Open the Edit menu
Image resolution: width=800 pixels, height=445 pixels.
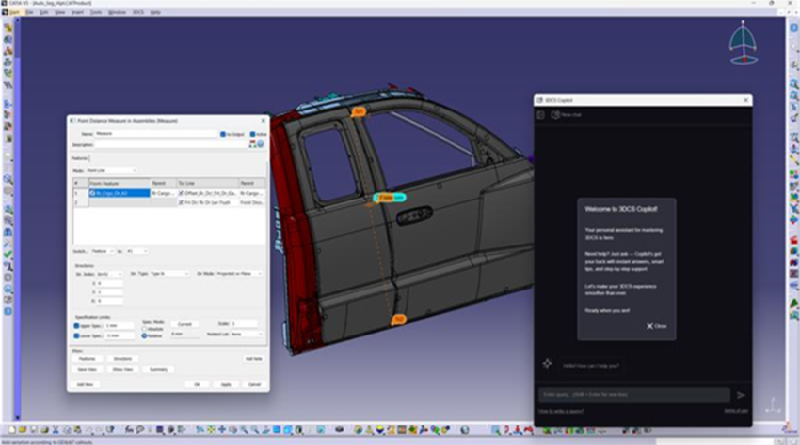coord(44,12)
